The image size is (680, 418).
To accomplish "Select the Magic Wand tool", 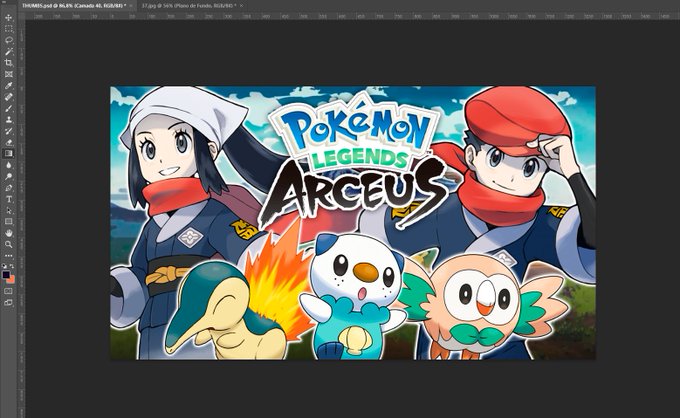I will [8, 52].
